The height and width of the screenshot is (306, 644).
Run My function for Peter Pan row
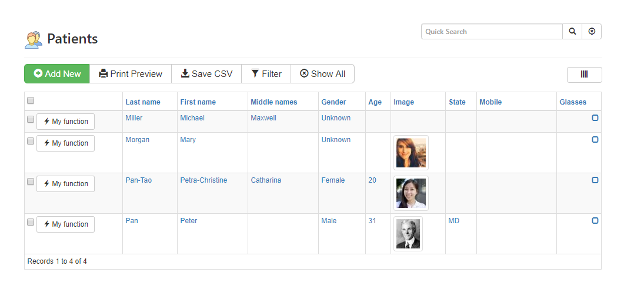tap(66, 224)
